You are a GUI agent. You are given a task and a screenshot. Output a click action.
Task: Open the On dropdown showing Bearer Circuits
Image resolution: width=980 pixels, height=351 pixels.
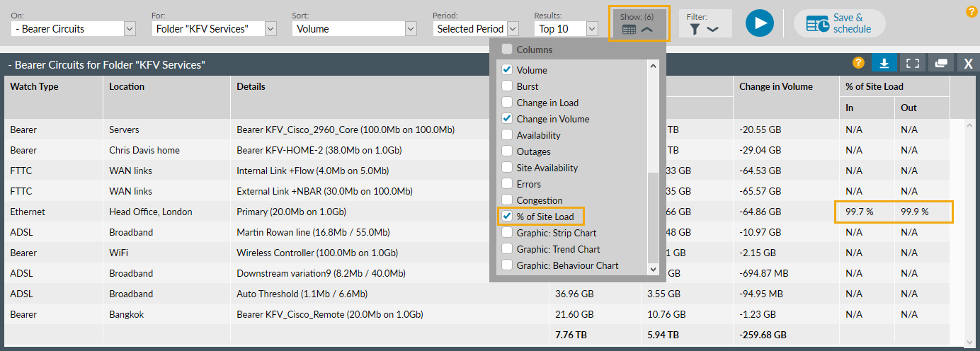pyautogui.click(x=73, y=29)
